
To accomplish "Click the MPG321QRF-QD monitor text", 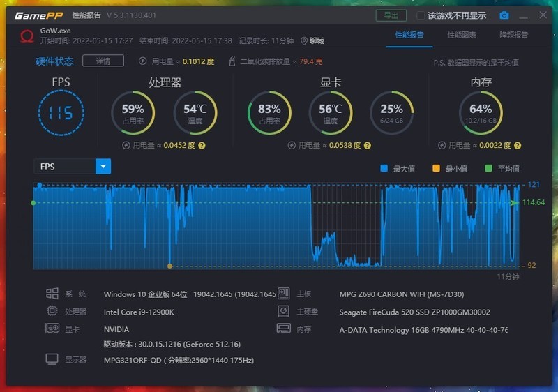I will pyautogui.click(x=179, y=360).
